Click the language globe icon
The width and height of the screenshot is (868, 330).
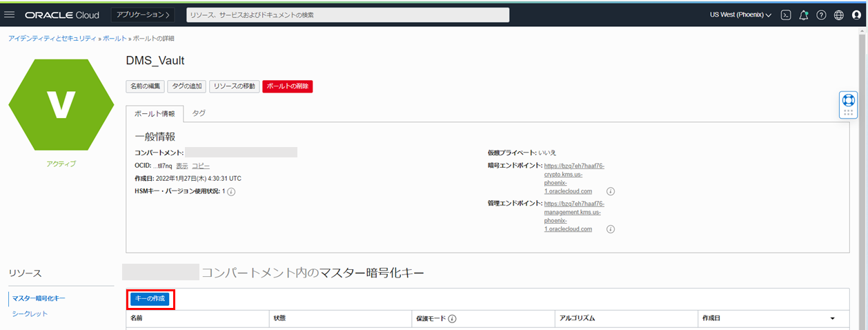839,15
